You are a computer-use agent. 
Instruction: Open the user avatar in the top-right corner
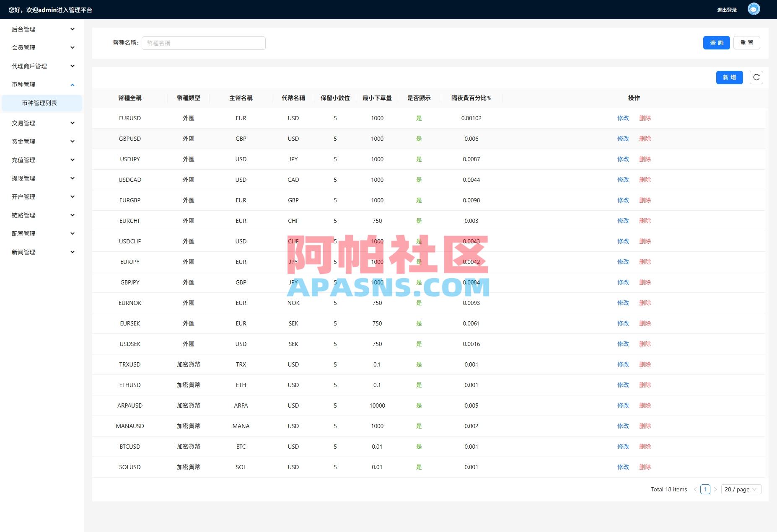click(x=753, y=9)
